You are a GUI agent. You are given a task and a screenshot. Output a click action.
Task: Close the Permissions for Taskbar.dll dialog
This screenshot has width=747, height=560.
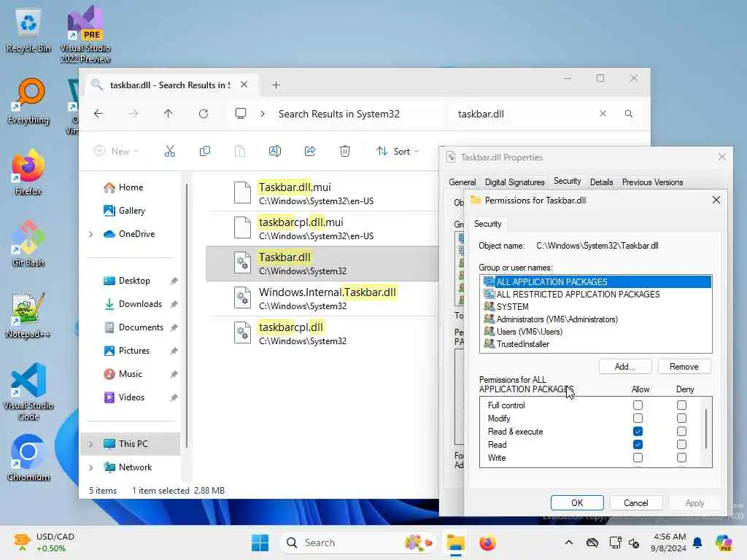click(x=716, y=200)
